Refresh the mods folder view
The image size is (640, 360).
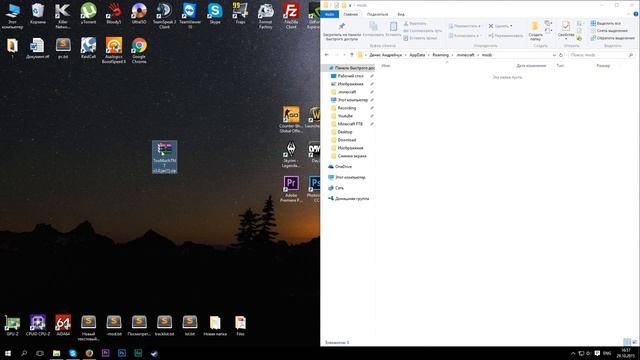(561, 55)
